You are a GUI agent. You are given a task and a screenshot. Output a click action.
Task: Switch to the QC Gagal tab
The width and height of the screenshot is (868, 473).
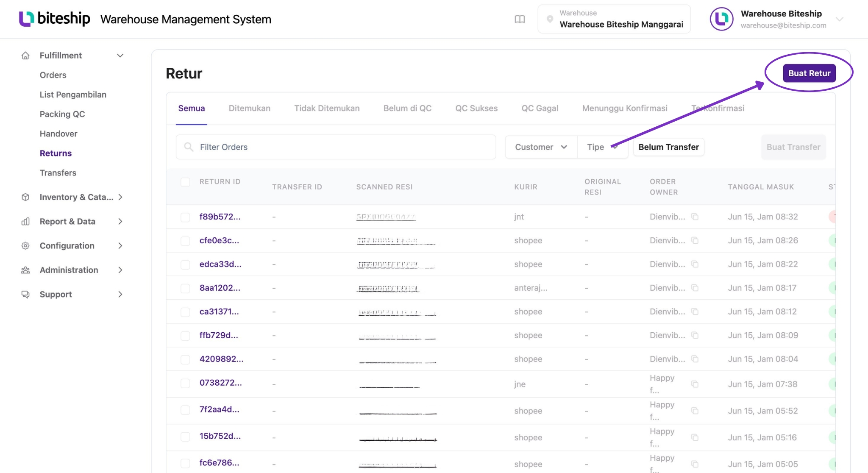click(540, 108)
